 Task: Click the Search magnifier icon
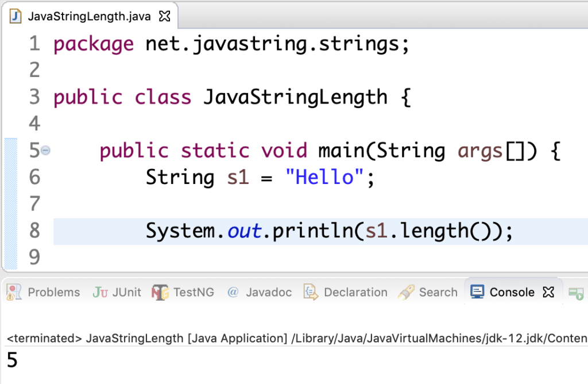(x=405, y=292)
